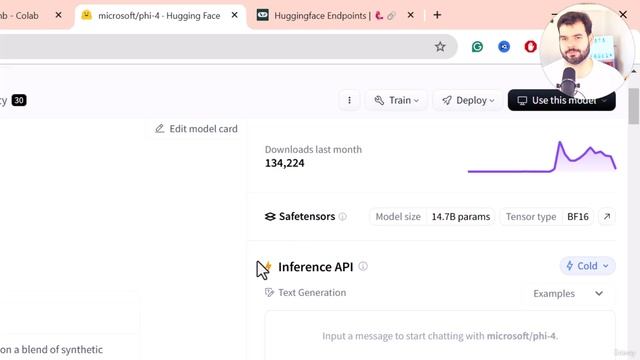This screenshot has height=360, width=640.
Task: Click the BF16 tensor type value
Action: (578, 217)
